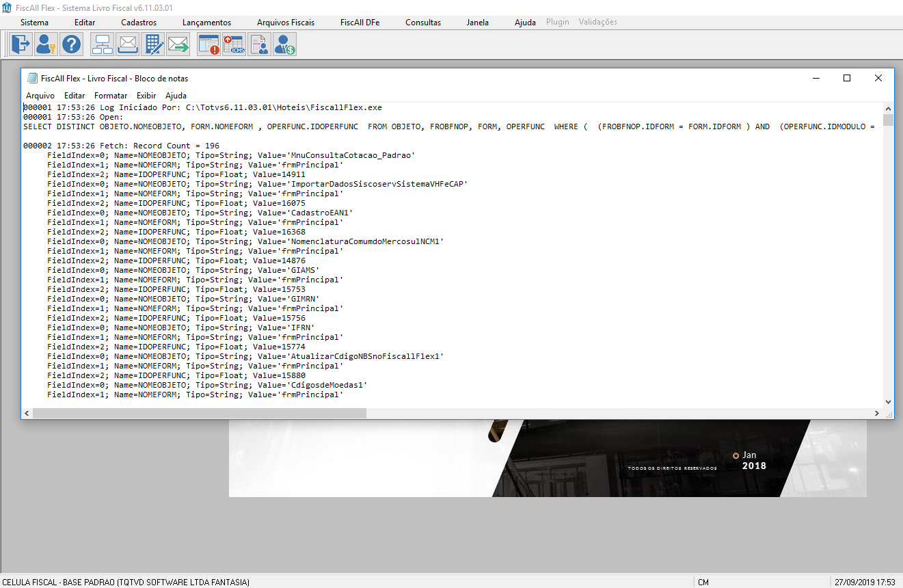Open the Ajuda menu in Bloco de notas
The image size is (903, 588).
(176, 96)
